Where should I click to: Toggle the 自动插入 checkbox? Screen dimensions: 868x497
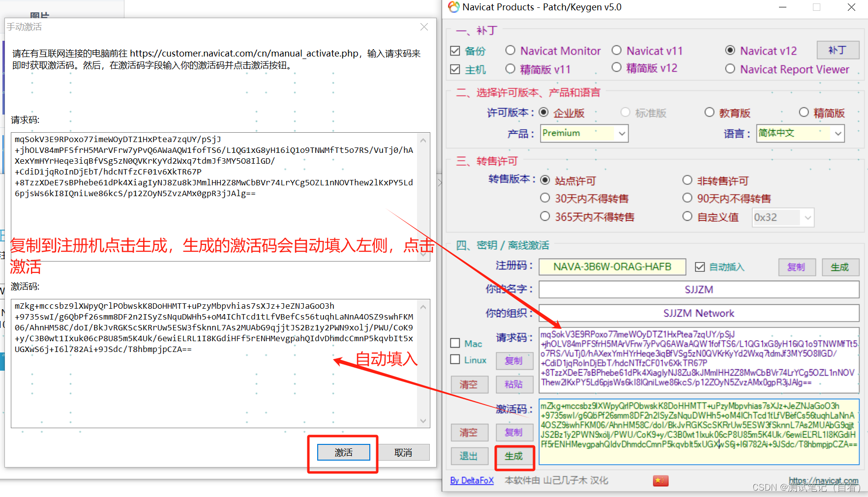700,266
